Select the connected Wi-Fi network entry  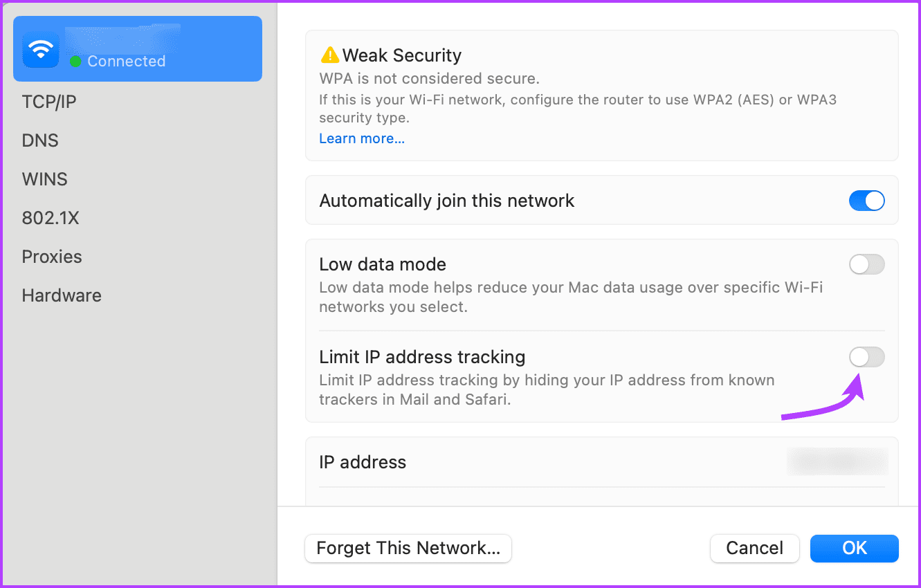point(138,48)
